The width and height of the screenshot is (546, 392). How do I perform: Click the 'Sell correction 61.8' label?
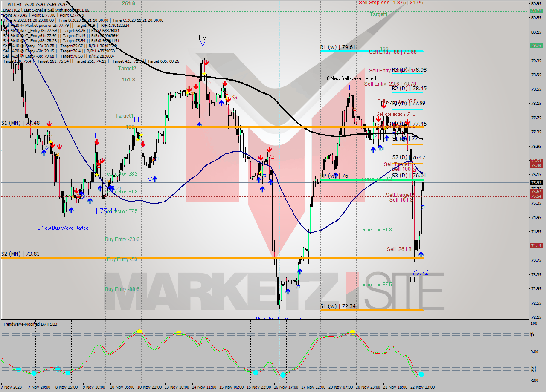click(x=396, y=114)
